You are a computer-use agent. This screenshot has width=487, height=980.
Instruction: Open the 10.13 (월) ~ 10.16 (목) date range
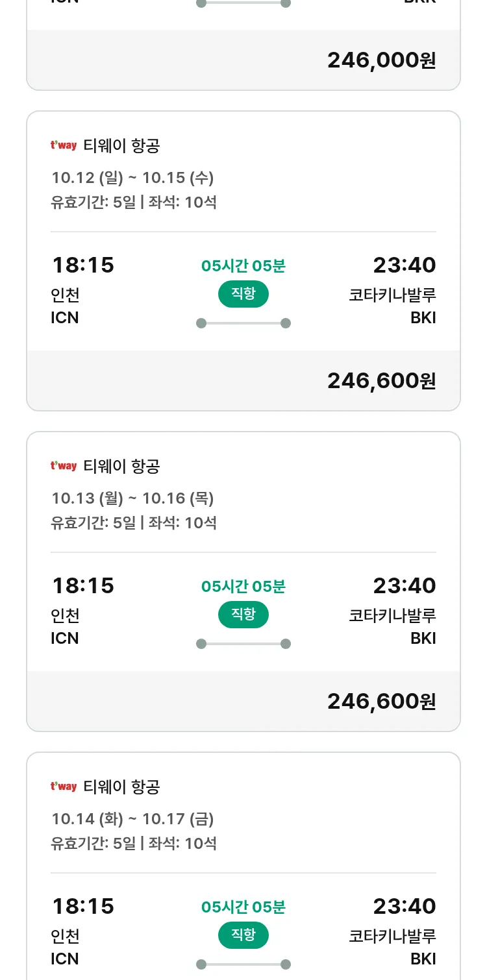click(132, 498)
